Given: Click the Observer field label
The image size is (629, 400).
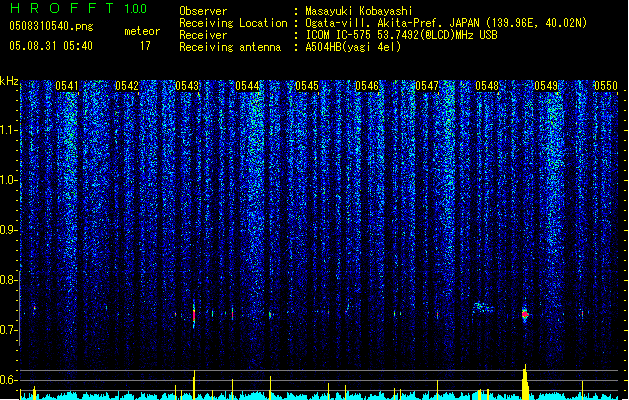Looking at the screenshot, I should [203, 11].
